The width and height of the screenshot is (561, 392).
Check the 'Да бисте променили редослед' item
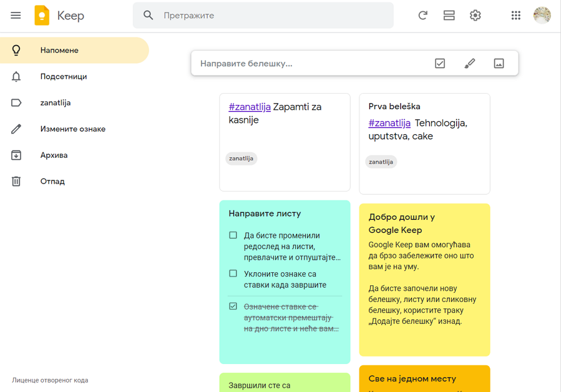[x=233, y=235]
